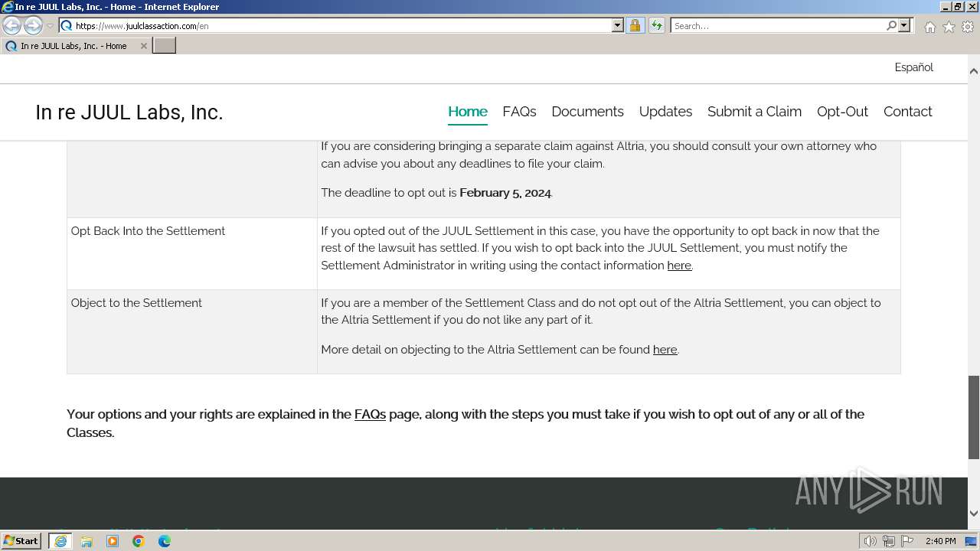Open the Windows Start button
The height and width of the screenshot is (551, 980).
tap(21, 541)
